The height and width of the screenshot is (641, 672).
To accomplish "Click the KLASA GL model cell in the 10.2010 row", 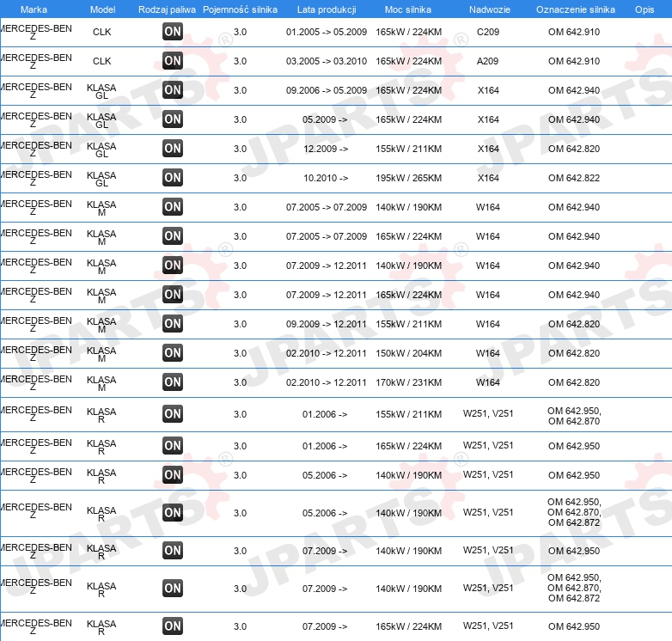I will pyautogui.click(x=101, y=179).
